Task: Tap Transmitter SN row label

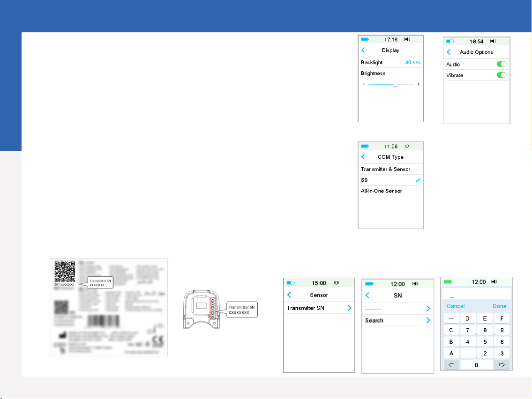Action: [x=305, y=308]
